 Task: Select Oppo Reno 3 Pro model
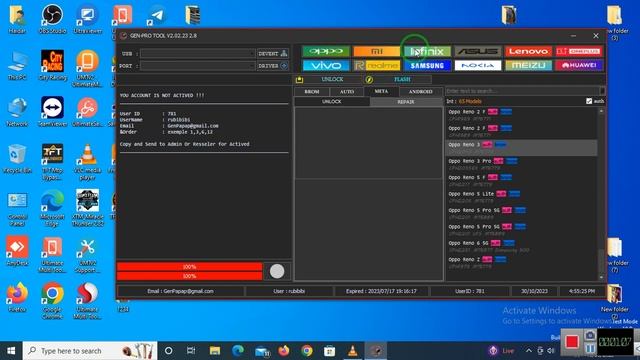click(x=521, y=164)
